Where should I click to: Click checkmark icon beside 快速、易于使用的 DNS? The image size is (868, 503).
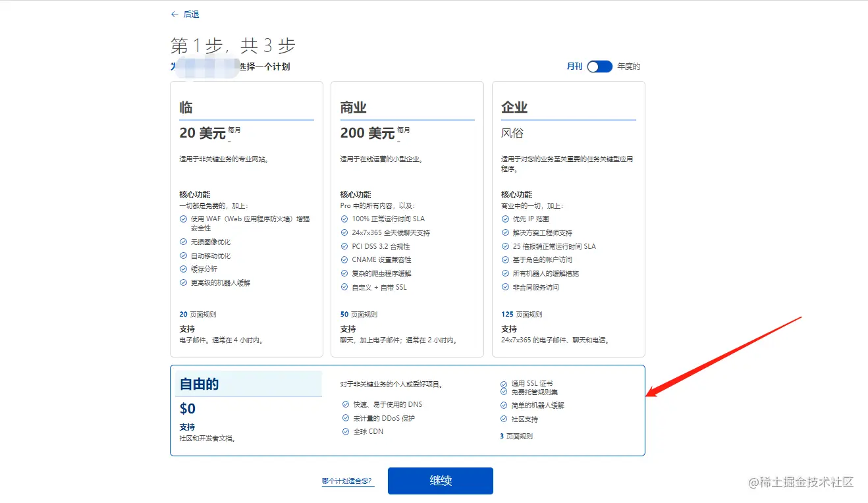tap(346, 404)
